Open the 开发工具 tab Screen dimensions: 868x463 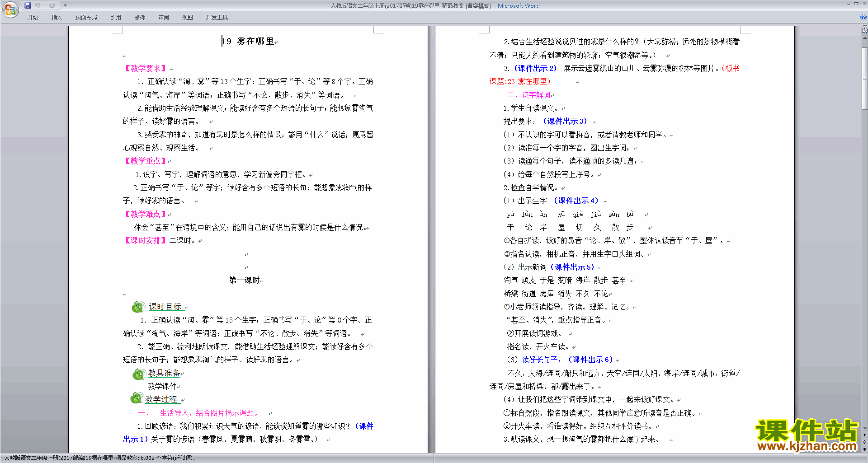tap(217, 18)
